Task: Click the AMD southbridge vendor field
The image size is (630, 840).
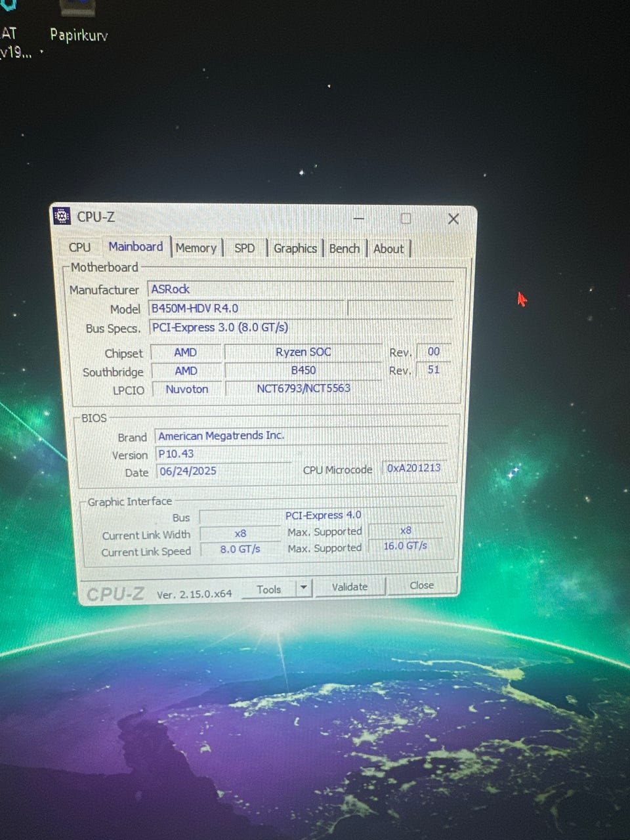Action: pyautogui.click(x=186, y=371)
